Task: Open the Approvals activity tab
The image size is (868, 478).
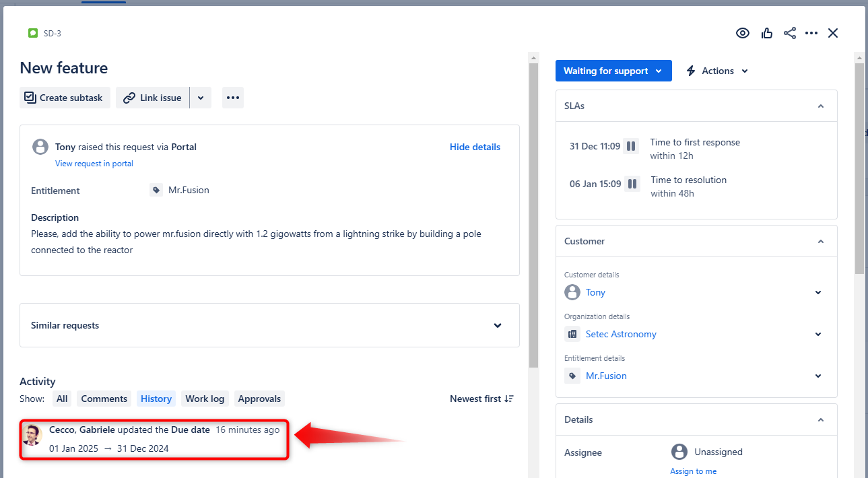Action: 259,399
